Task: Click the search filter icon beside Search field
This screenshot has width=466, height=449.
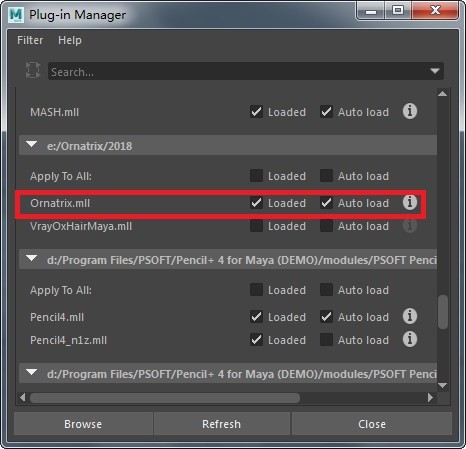Action: tap(33, 70)
